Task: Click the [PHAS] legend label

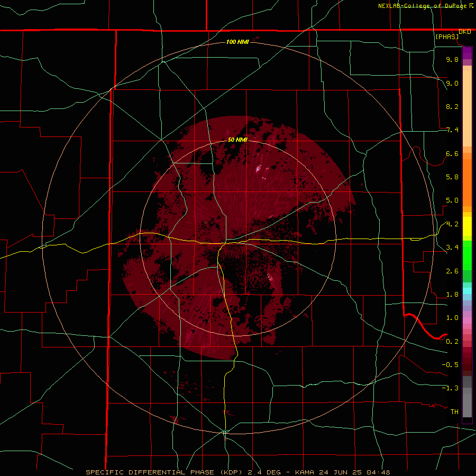Action: tap(447, 37)
